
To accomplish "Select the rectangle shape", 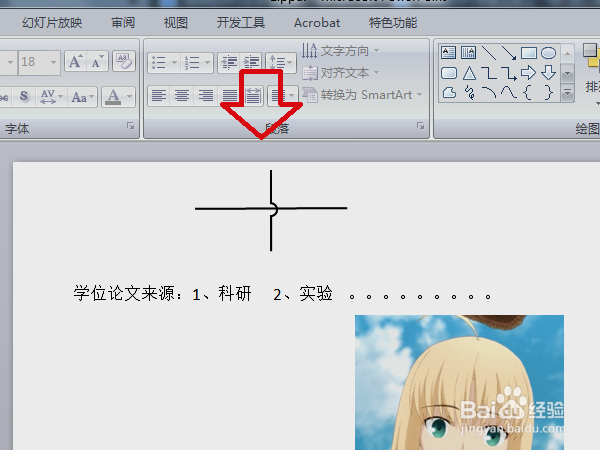I will click(529, 53).
